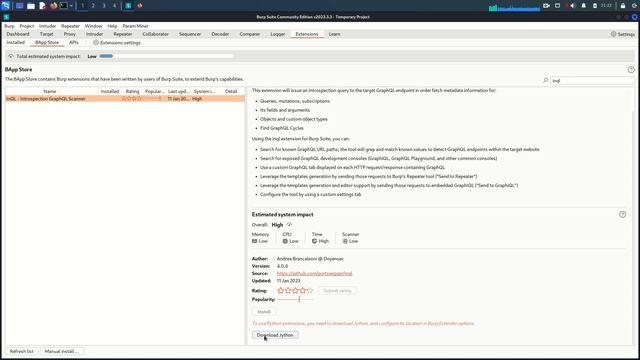Click the Popularity indicator bar
640x360 pixels.
point(295,300)
